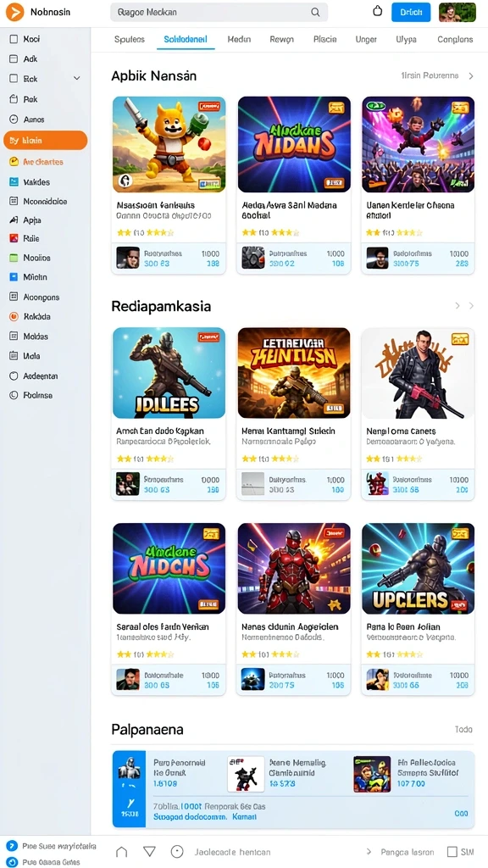Focus the top search input field
Image resolution: width=488 pixels, height=868 pixels.
219,12
